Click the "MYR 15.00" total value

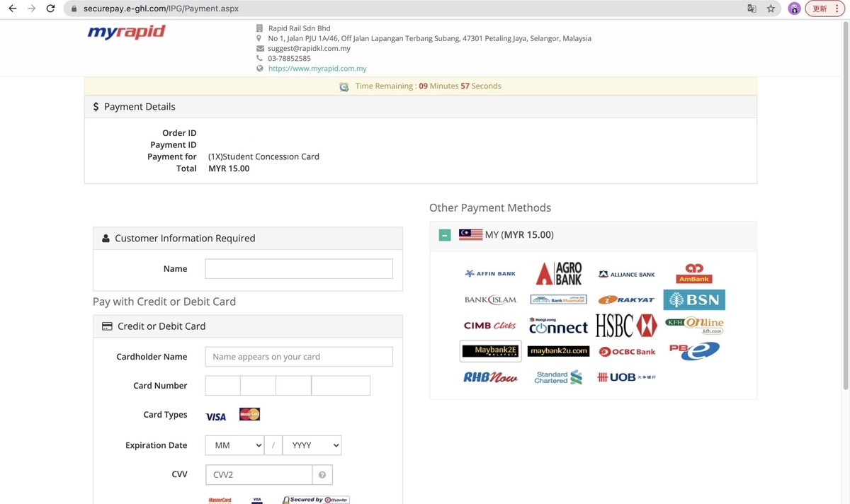point(229,168)
